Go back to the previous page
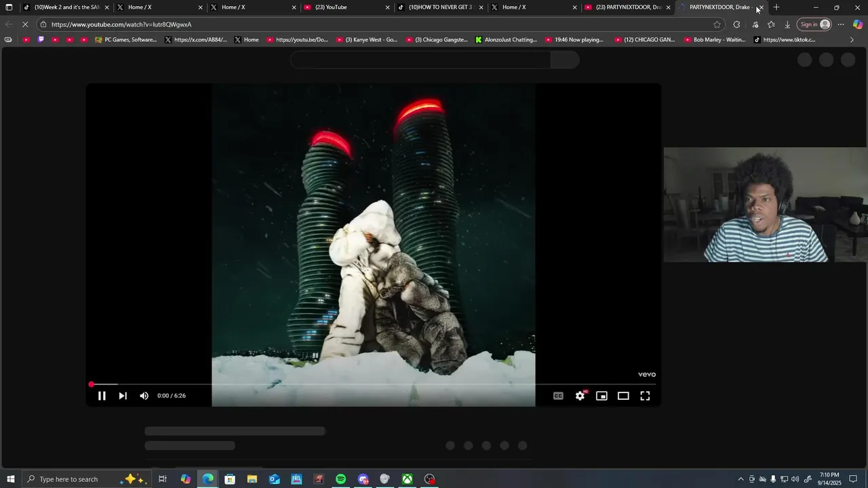This screenshot has height=488, width=868. pos(9,24)
